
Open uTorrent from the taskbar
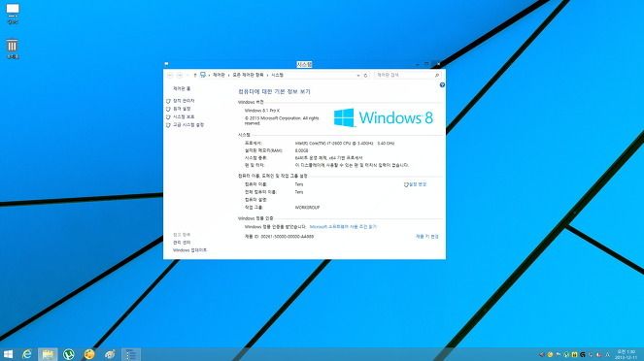[x=69, y=354]
